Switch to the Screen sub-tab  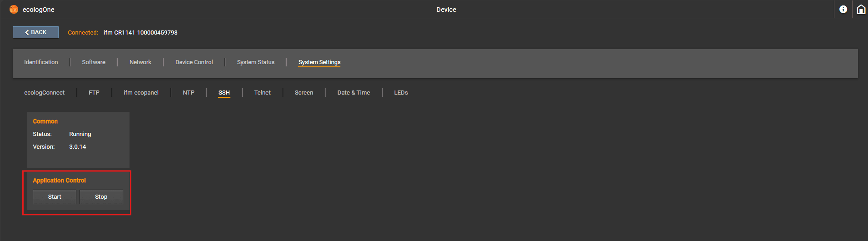point(304,93)
